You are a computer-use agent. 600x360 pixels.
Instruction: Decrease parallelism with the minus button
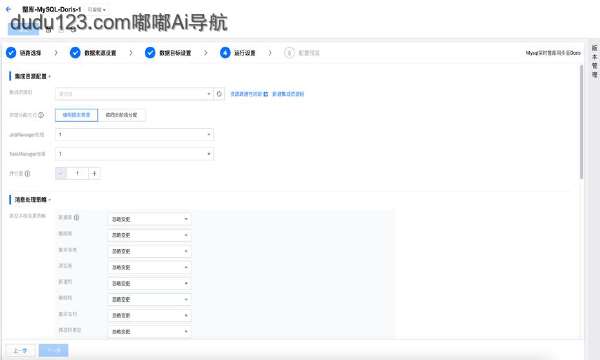coord(60,174)
